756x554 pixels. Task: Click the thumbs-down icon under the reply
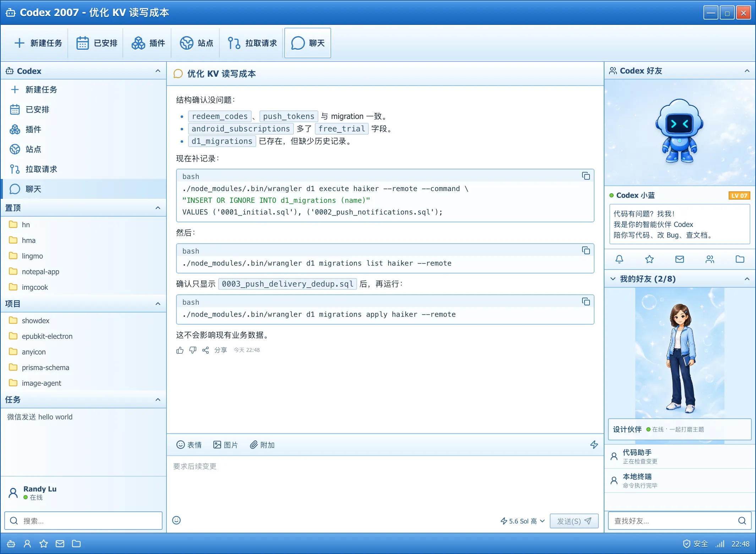[193, 350]
